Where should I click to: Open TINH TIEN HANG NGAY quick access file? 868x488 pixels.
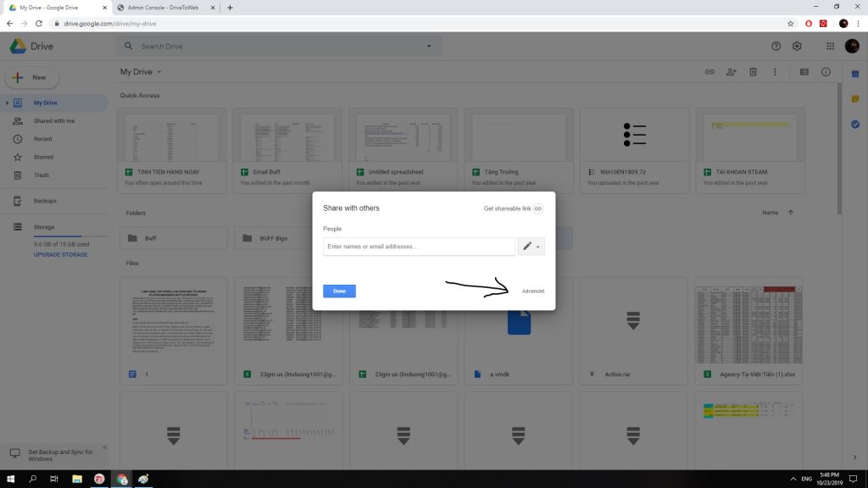click(x=171, y=151)
